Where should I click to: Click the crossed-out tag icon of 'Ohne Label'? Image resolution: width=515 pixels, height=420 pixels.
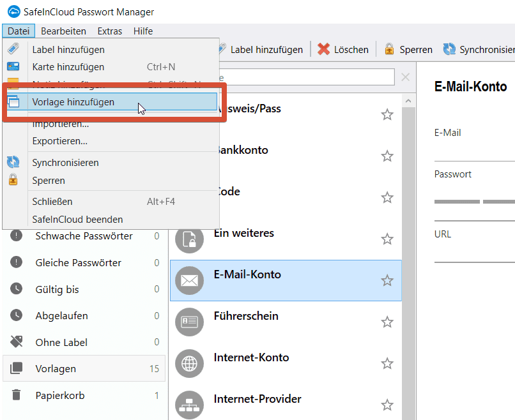(x=16, y=341)
